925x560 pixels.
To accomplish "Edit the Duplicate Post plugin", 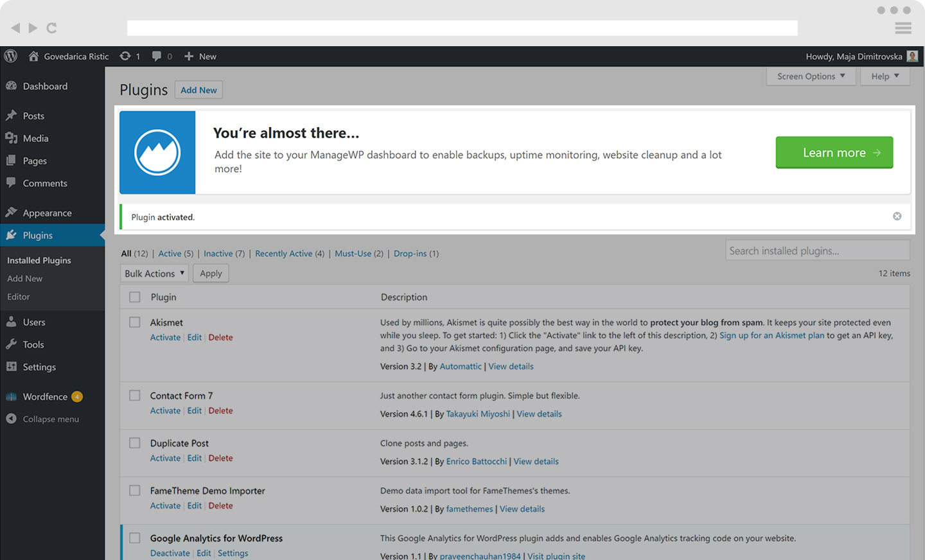I will 195,458.
